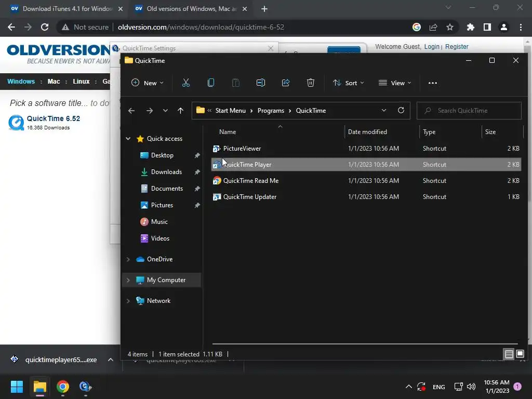Click Login link on OldVersion
Viewport: 532px width, 399px height.
[x=432, y=46]
